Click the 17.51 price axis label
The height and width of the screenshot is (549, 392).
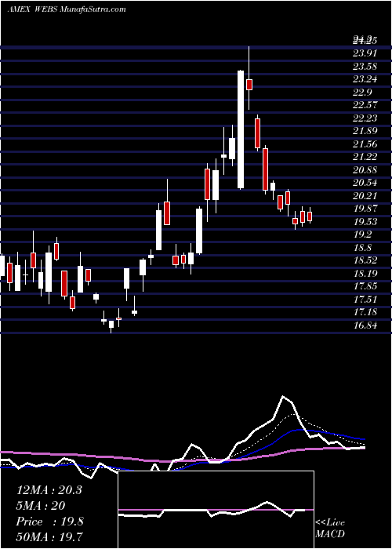(x=365, y=299)
